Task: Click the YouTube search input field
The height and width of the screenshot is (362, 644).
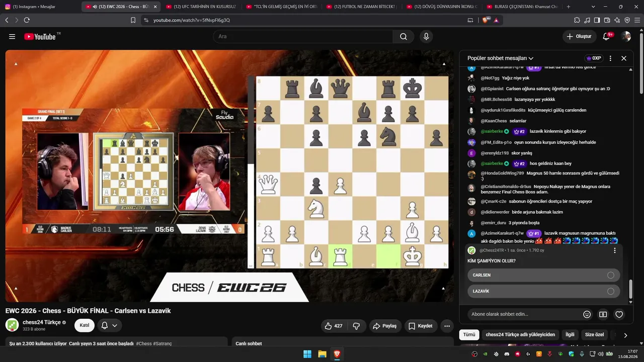Action: [303, 37]
